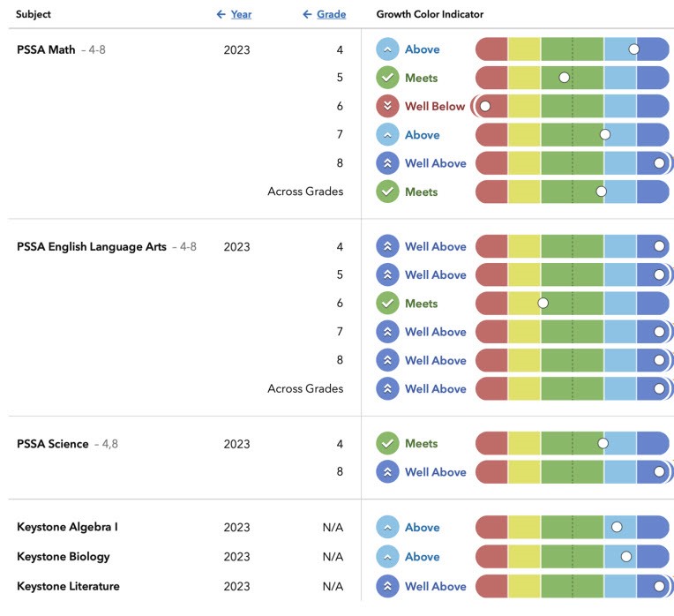Click the growth marker on Keystone Algebra I bar
The image size is (674, 616).
[617, 527]
